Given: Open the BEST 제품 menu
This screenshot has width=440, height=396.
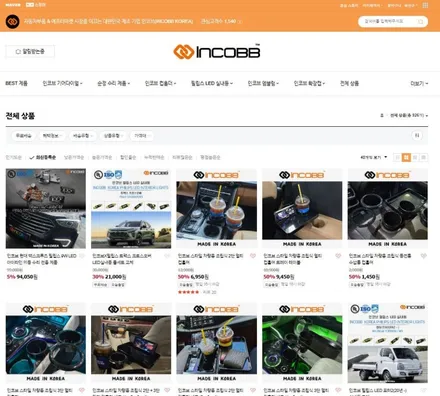Looking at the screenshot, I should [17, 83].
